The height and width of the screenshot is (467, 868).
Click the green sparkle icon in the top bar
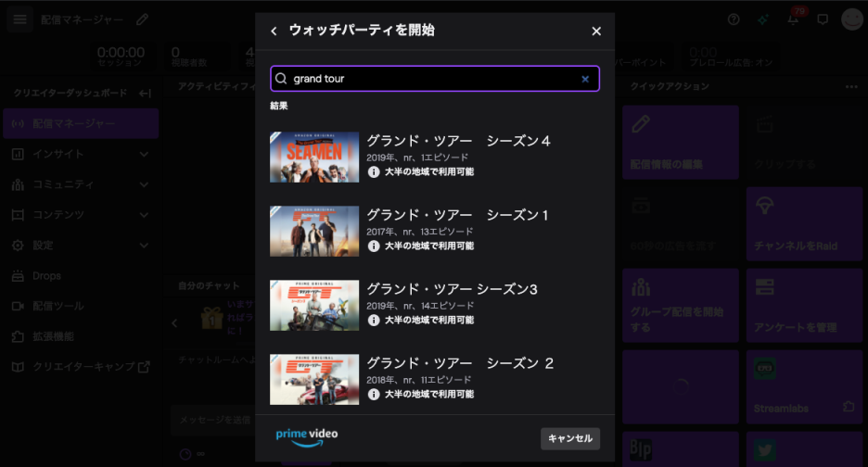click(763, 19)
